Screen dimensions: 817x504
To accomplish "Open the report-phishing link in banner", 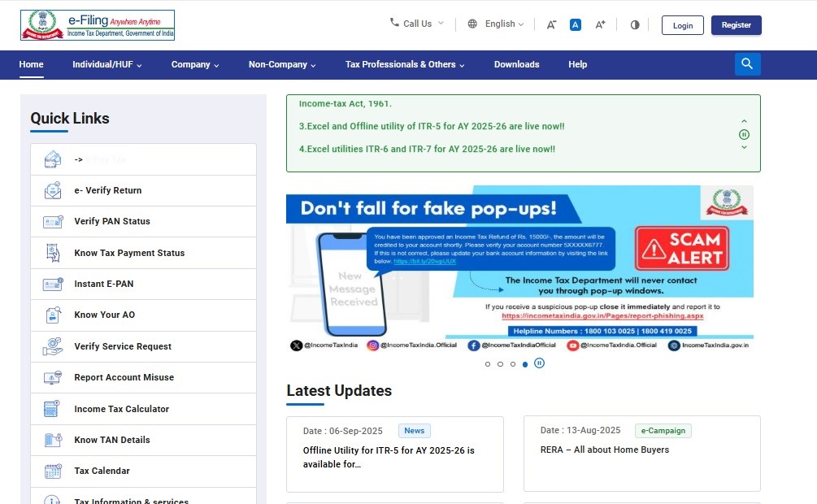I will pos(602,316).
